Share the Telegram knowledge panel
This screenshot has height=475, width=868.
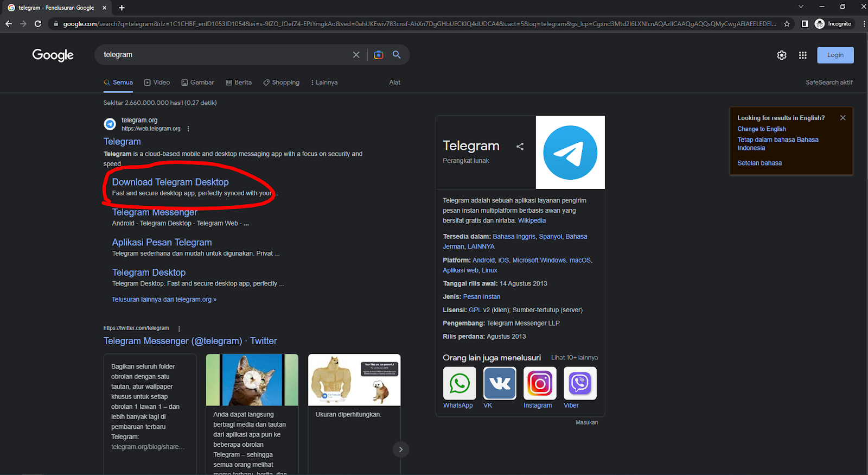click(520, 147)
